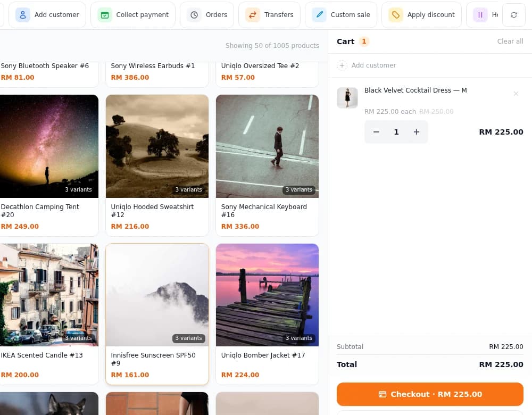Click the Decathlon Camping Tent #20 title
The width and height of the screenshot is (532, 415).
(40, 211)
